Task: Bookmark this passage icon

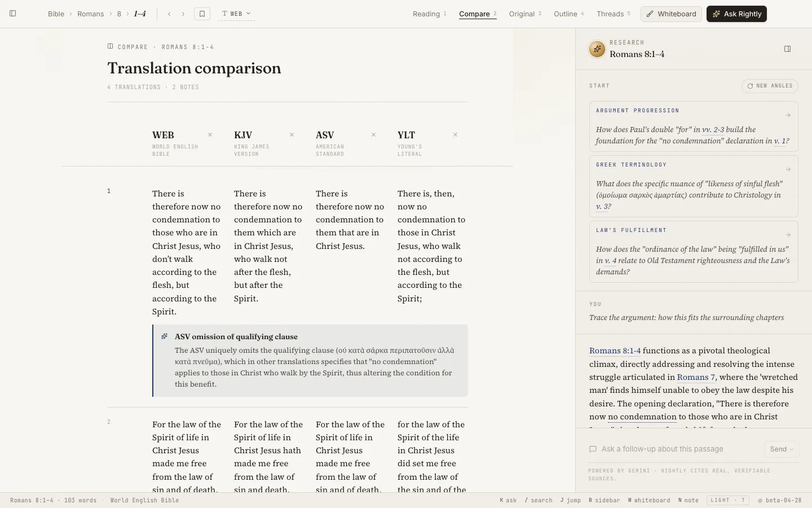Action: 202,14
